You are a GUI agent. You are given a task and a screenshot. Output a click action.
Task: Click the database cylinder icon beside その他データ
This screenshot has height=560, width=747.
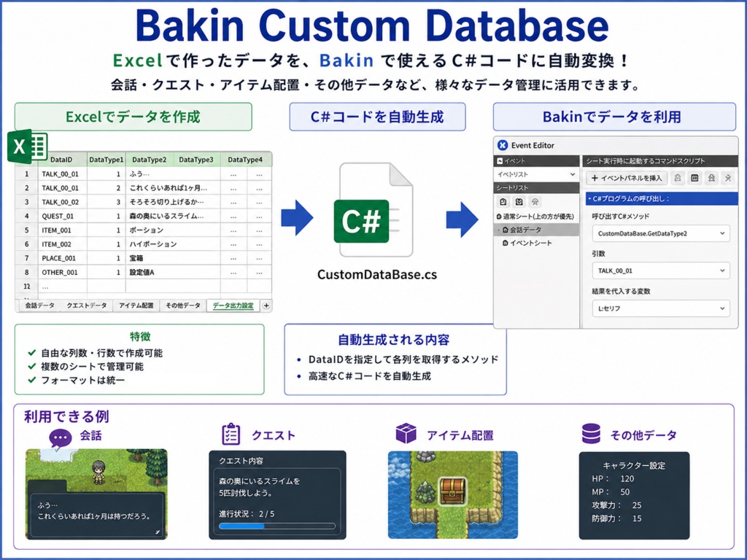coord(591,433)
